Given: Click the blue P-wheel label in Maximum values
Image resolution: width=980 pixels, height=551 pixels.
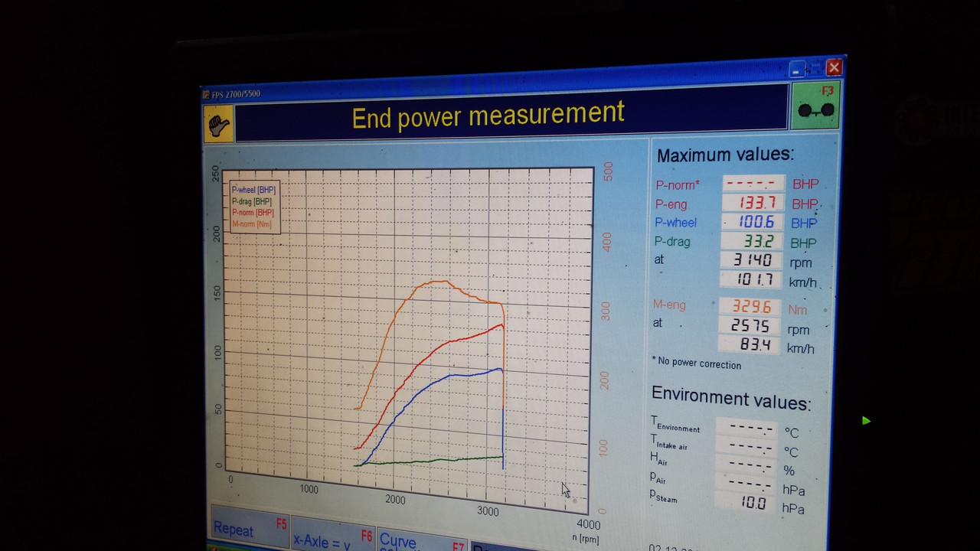Looking at the screenshot, I should click(x=675, y=223).
